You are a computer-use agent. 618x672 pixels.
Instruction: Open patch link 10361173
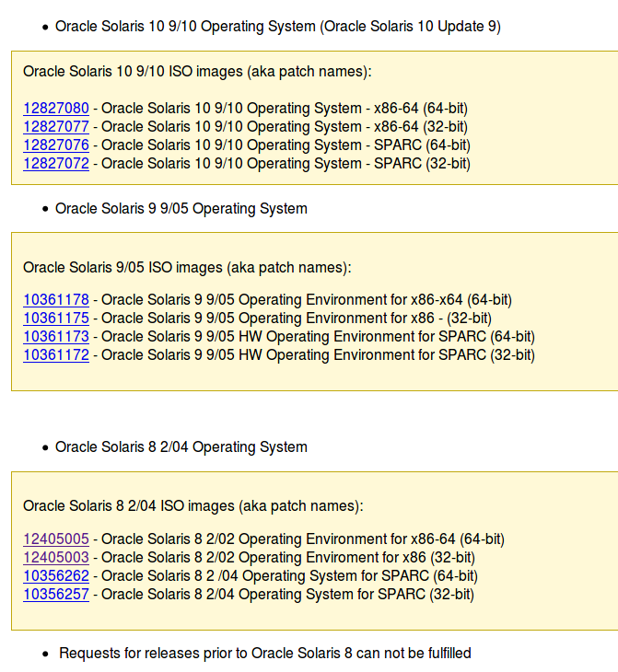(x=56, y=336)
